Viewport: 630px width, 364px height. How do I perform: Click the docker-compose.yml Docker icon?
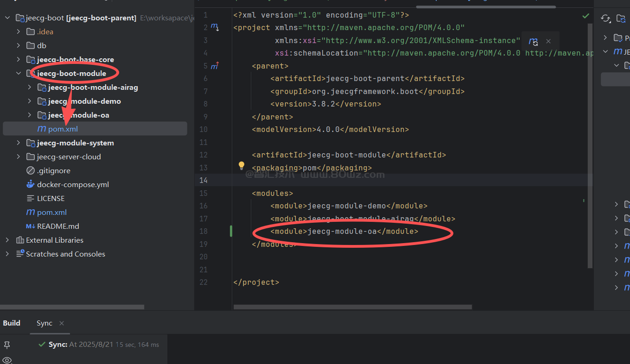point(31,184)
